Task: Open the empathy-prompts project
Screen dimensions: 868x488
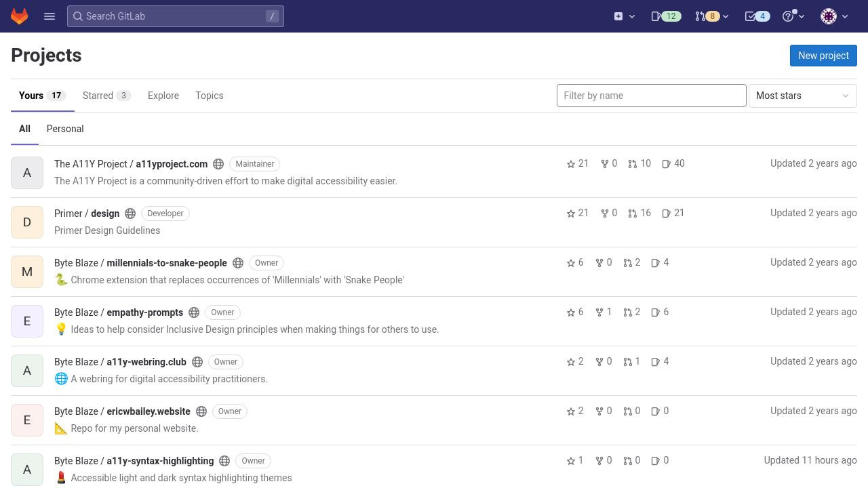Action: [x=119, y=312]
